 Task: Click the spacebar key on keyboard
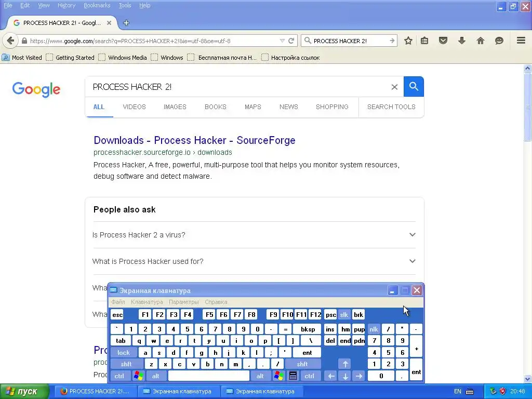click(209, 376)
